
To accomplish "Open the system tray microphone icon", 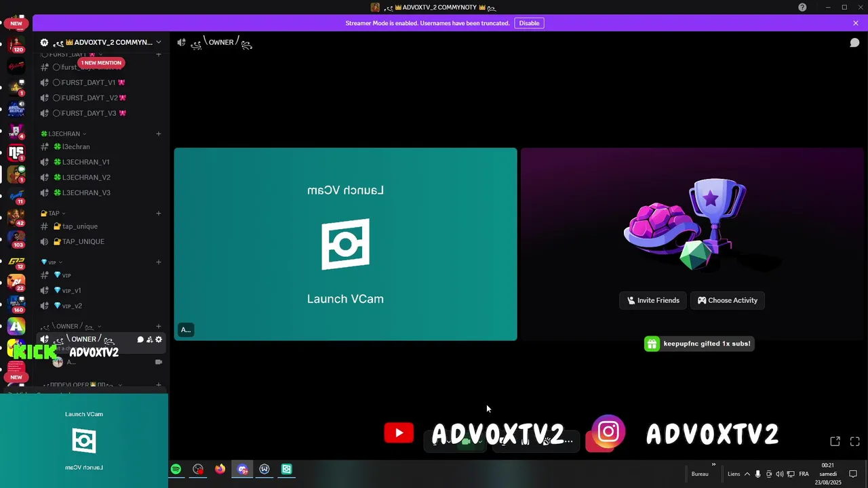I will point(758,474).
